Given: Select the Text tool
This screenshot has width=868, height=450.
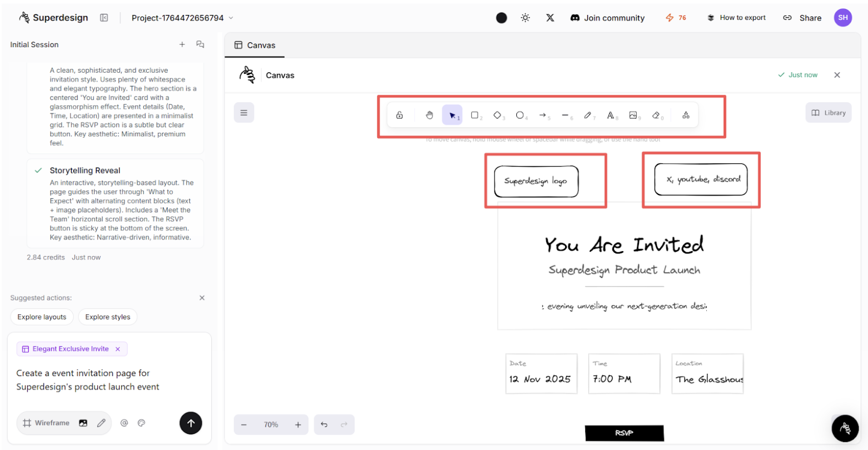Looking at the screenshot, I should coord(611,115).
